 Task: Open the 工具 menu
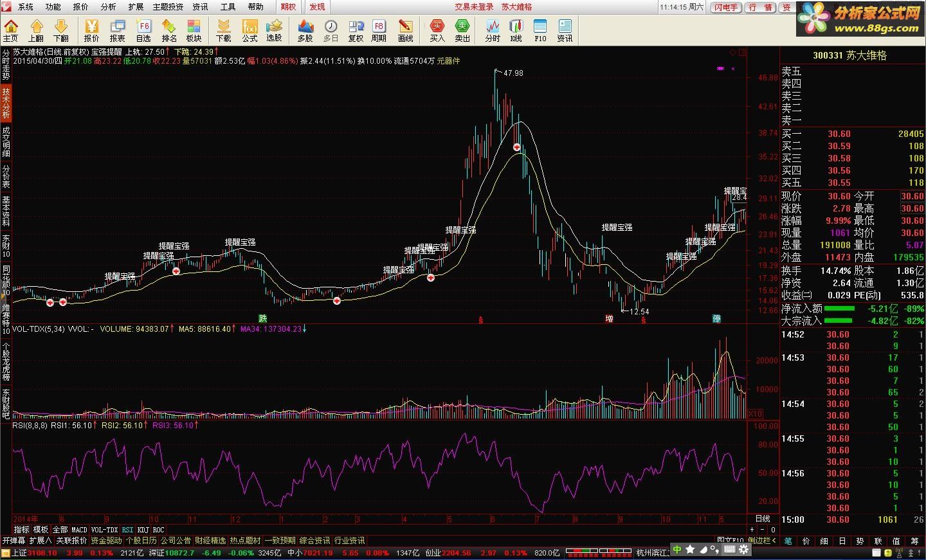tap(228, 7)
